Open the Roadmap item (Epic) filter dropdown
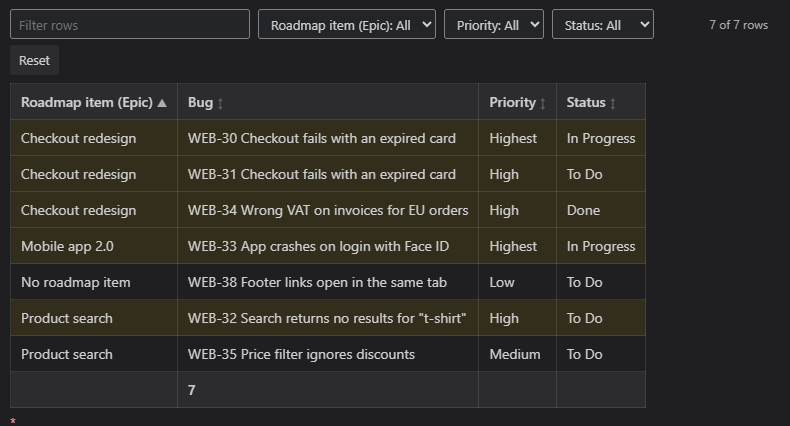 pyautogui.click(x=347, y=24)
